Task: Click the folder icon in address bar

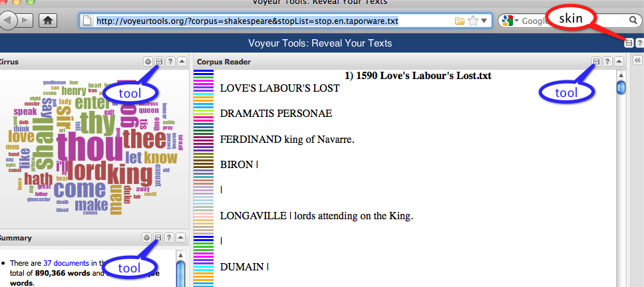Action: tap(460, 21)
